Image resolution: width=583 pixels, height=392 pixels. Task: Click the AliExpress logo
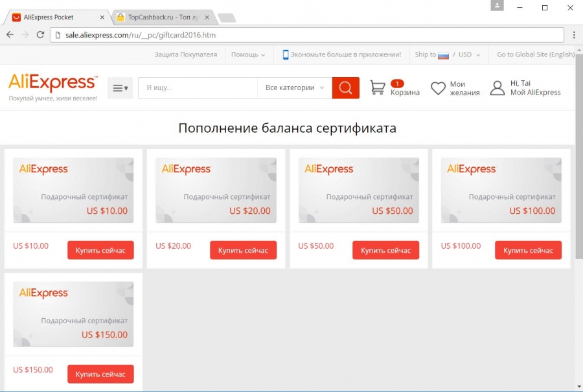click(53, 82)
